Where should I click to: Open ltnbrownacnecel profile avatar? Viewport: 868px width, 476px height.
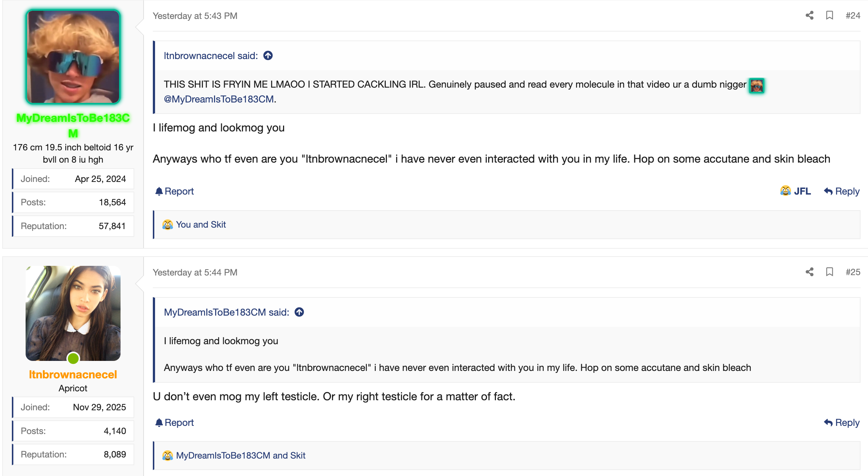73,313
